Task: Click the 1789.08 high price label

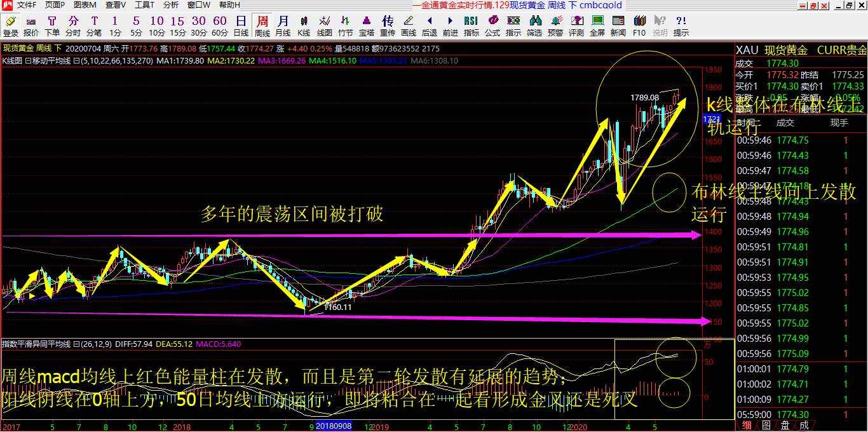Action: 644,97
